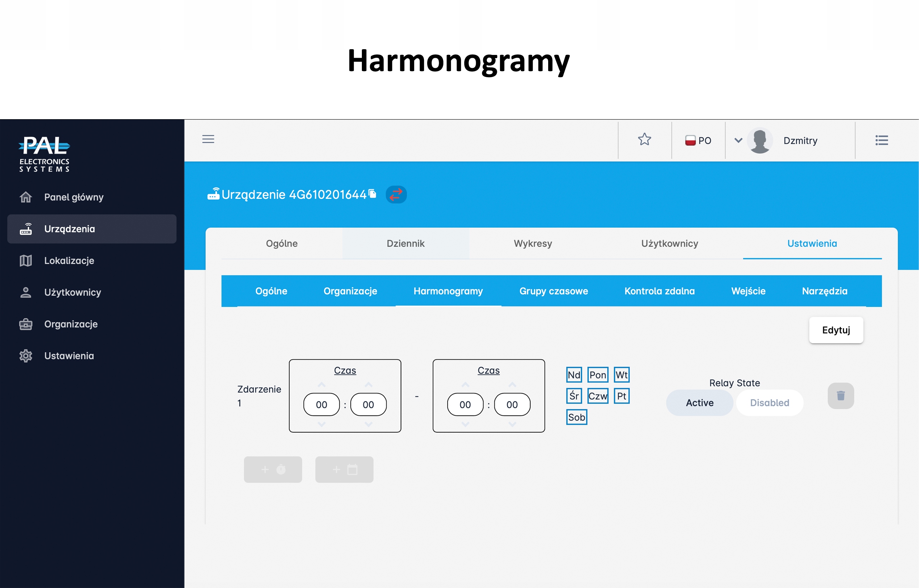Toggle the Sob weekday box
This screenshot has height=588, width=919.
(576, 417)
